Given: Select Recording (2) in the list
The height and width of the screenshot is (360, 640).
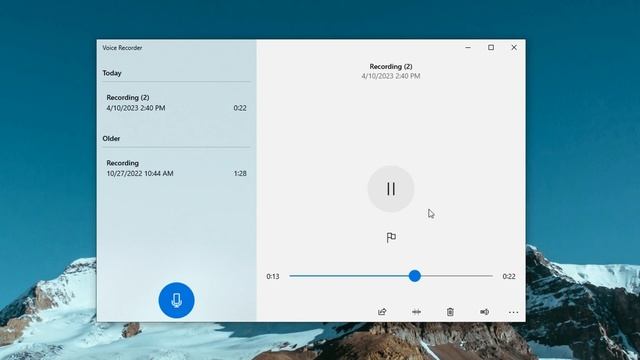Looking at the screenshot, I should (176, 103).
